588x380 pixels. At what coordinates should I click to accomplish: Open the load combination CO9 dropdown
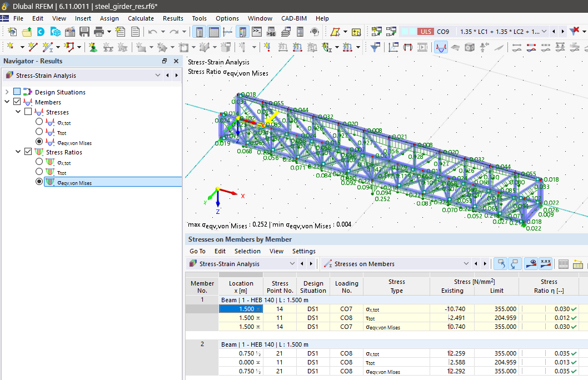(543, 32)
